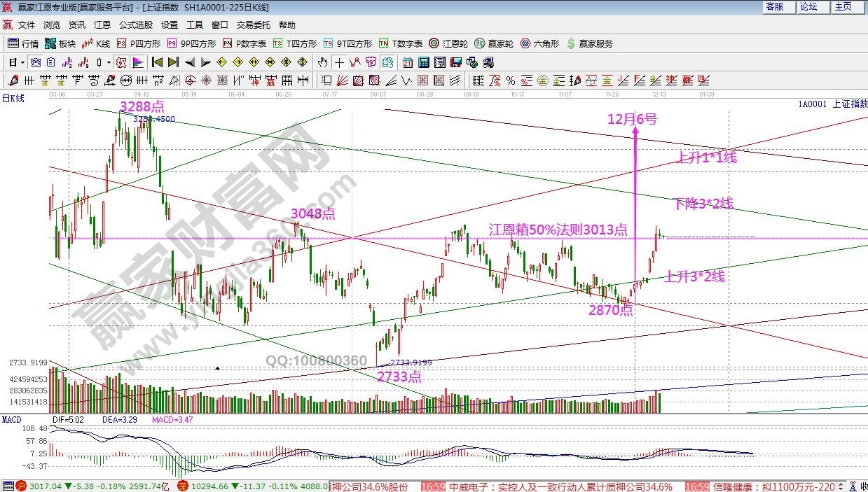
Task: Toggle the 权 adjustment button
Action: [x=120, y=62]
